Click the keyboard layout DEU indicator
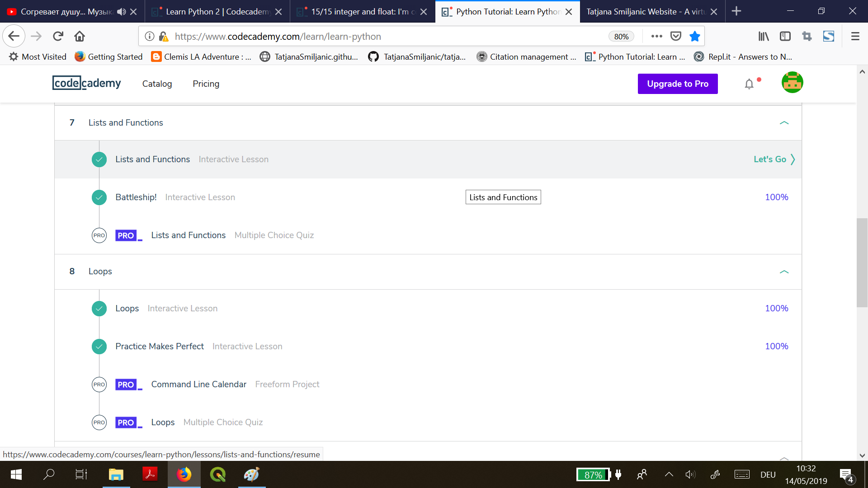The image size is (868, 488). tap(769, 474)
